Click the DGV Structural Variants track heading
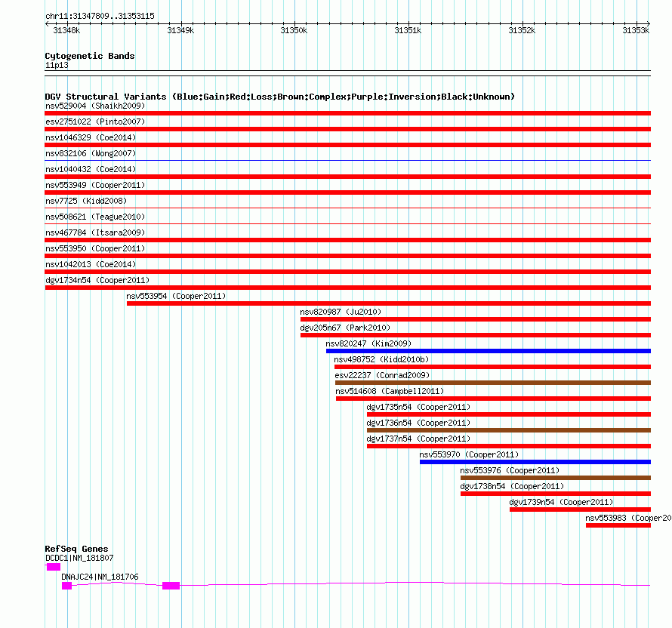The image size is (672, 628). [x=280, y=97]
